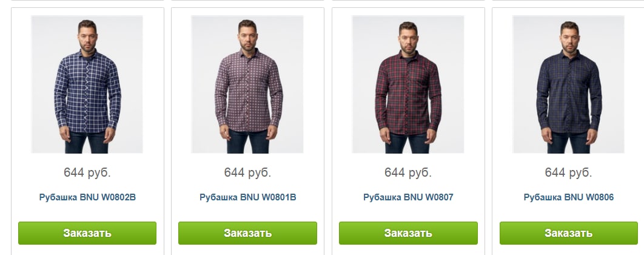View the dark navy shirt W0806 image

click(x=568, y=84)
